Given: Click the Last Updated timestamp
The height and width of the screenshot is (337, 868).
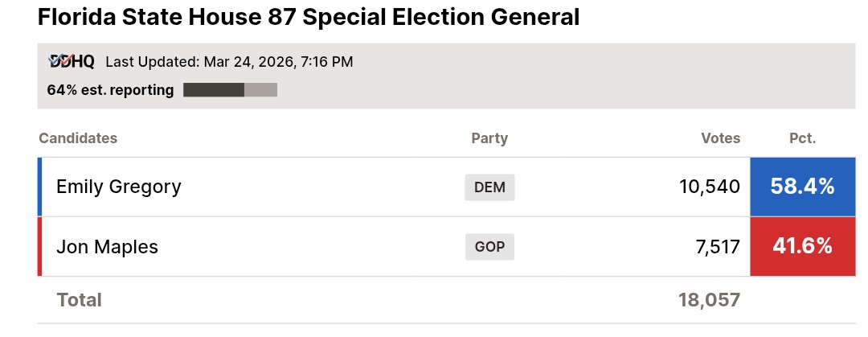Looking at the screenshot, I should pos(229,62).
